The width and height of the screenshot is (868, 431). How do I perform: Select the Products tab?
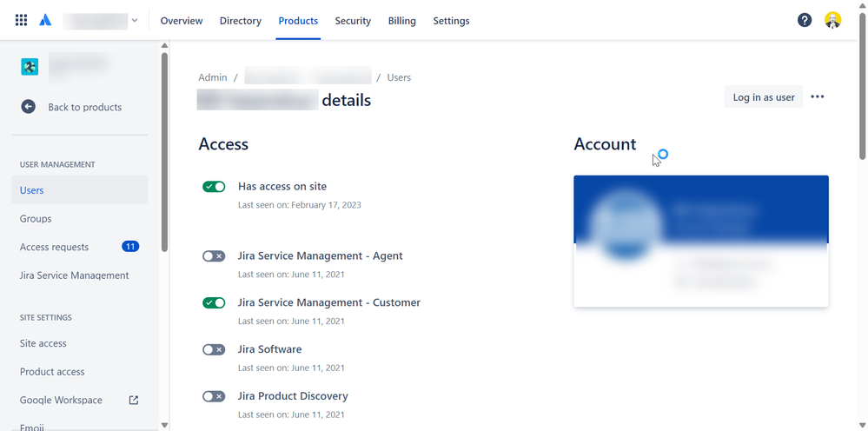tap(298, 21)
